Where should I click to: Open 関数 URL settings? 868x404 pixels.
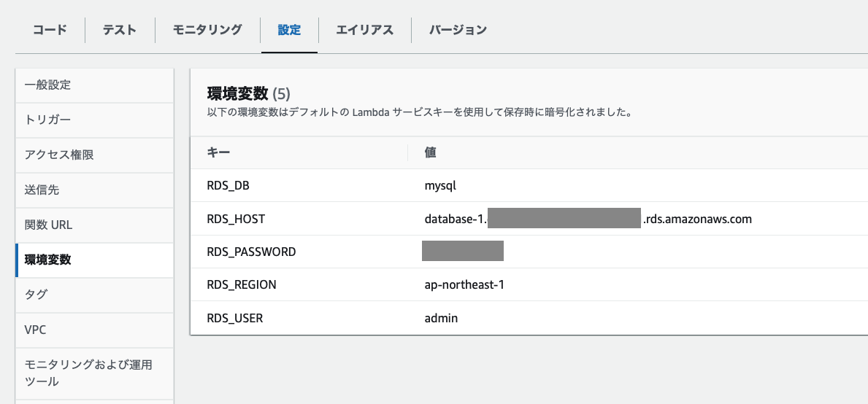pos(49,225)
